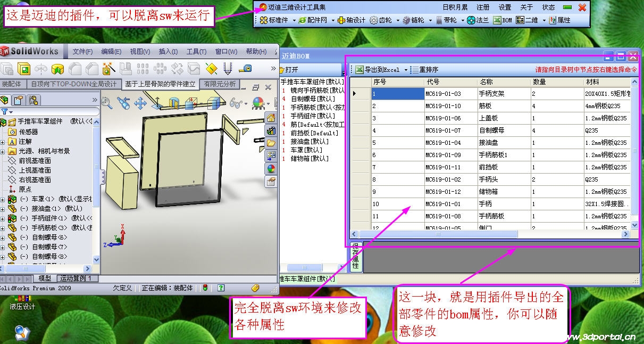
Task: Click the BOM table horizontal scrollbar
Action: click(490, 234)
